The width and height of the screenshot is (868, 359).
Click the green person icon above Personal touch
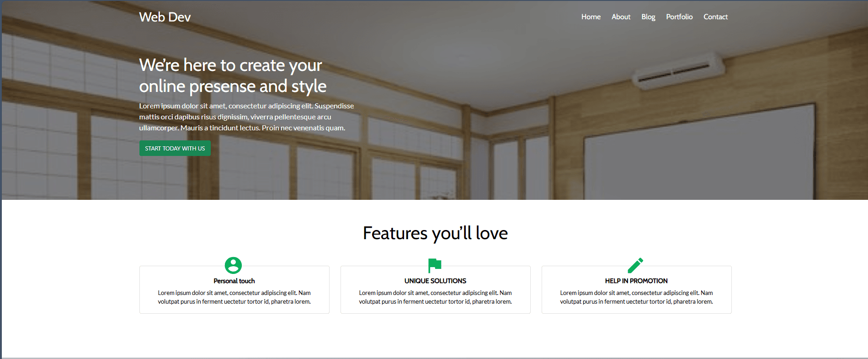pos(233,265)
